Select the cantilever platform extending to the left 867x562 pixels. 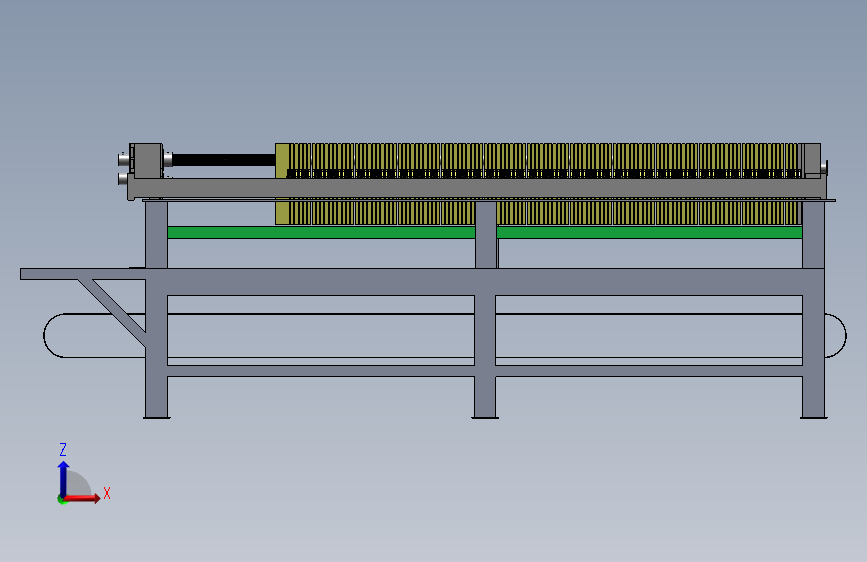pos(83,274)
